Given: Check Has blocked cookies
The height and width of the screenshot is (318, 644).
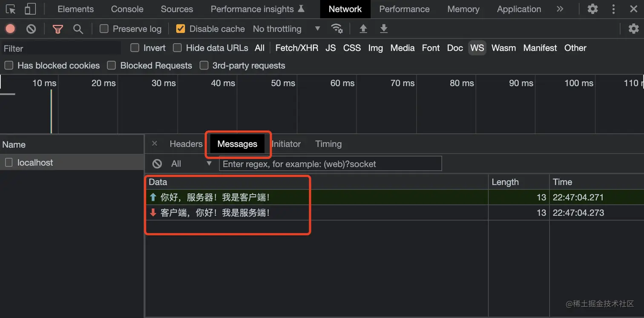Looking at the screenshot, I should 9,65.
